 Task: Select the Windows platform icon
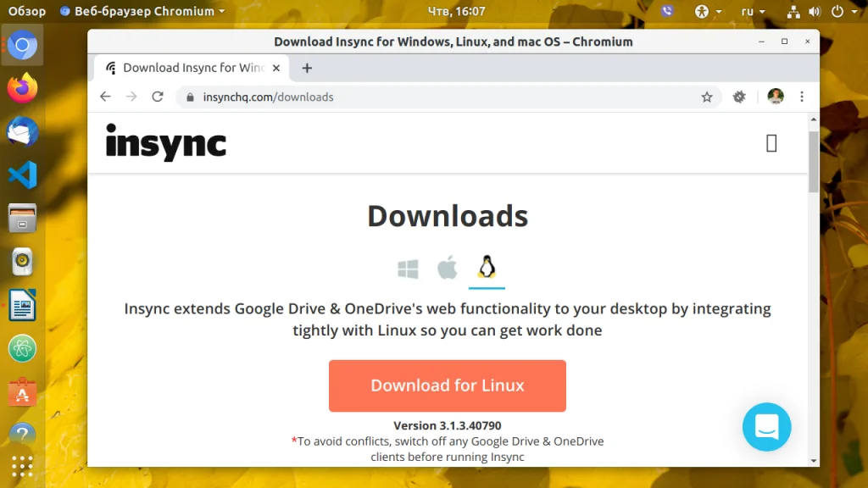[x=408, y=269]
